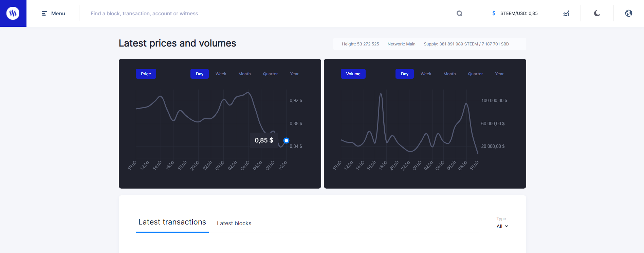Viewport: 644px width, 253px height.
Task: Select Year range on Volume chart
Action: pyautogui.click(x=499, y=74)
